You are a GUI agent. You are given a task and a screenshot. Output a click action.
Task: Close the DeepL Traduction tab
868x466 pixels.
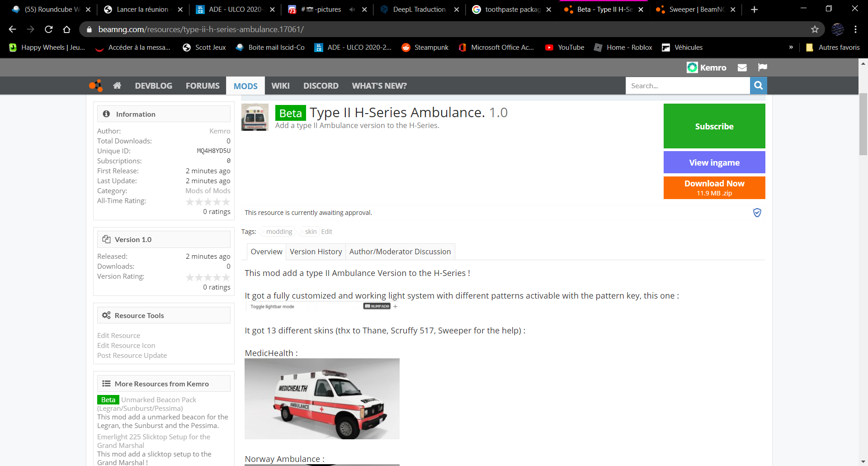click(457, 10)
